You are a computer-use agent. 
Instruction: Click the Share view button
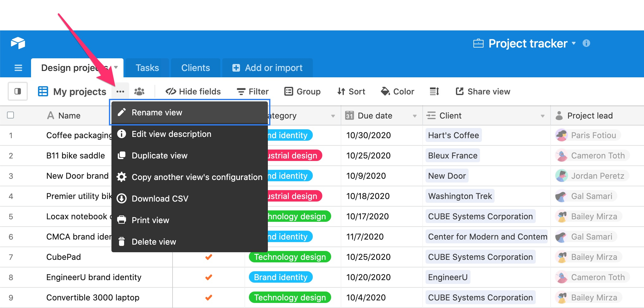(x=483, y=92)
